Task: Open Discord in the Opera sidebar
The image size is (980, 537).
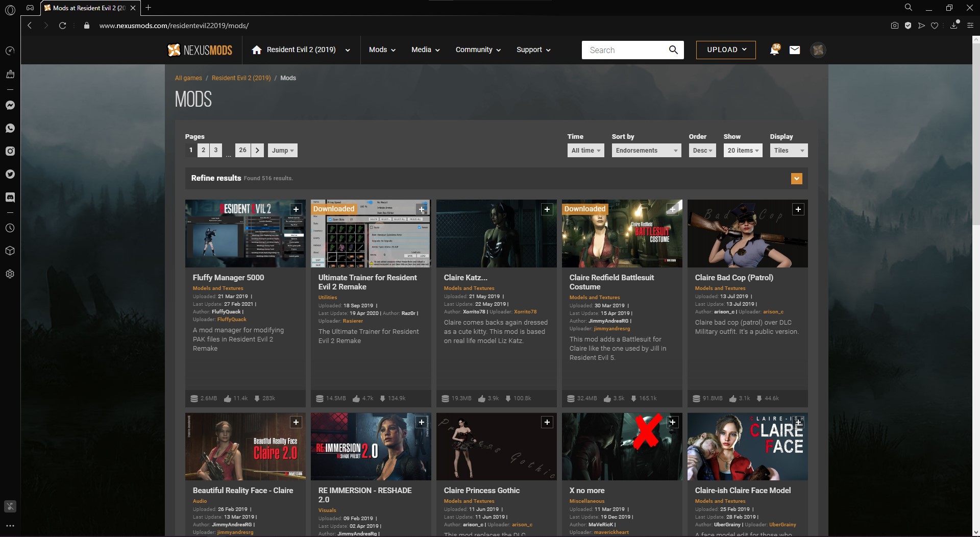Action: point(10,197)
